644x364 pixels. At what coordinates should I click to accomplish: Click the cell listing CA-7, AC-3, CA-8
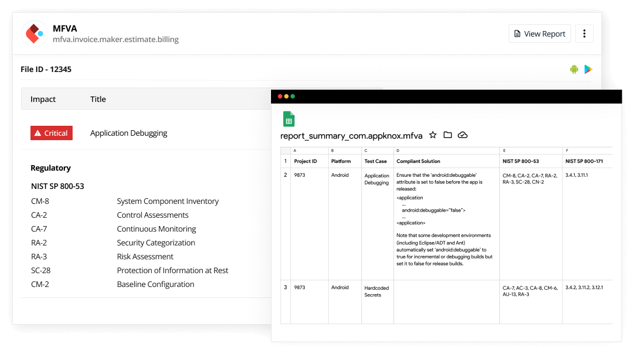click(530, 301)
